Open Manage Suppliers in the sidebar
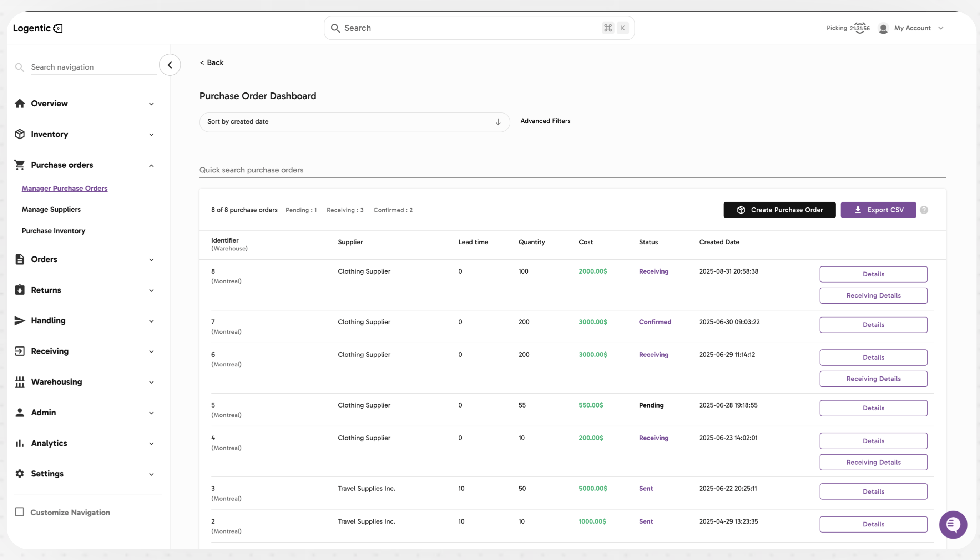Viewport: 980px width, 560px height. point(51,209)
